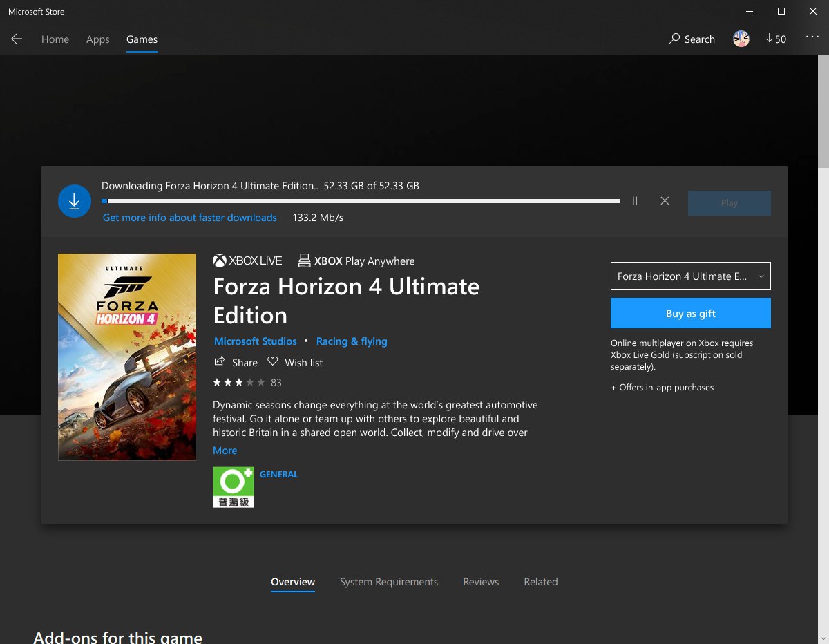Screen dimensions: 829x644
Task: Open Search in the store
Action: pos(692,39)
